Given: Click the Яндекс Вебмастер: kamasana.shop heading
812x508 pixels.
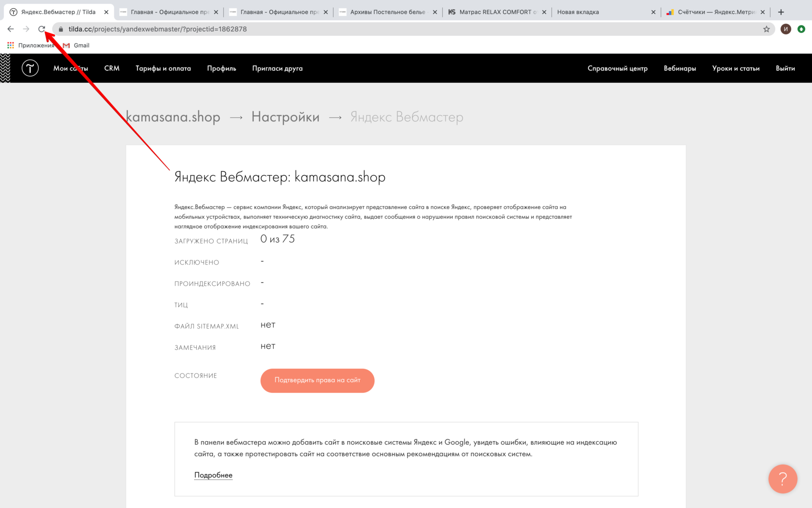Looking at the screenshot, I should 280,177.
